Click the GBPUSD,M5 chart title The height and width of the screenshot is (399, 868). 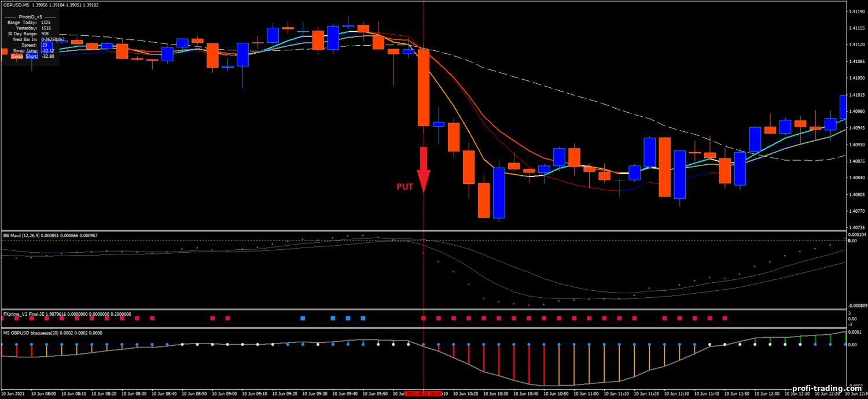[x=19, y=5]
